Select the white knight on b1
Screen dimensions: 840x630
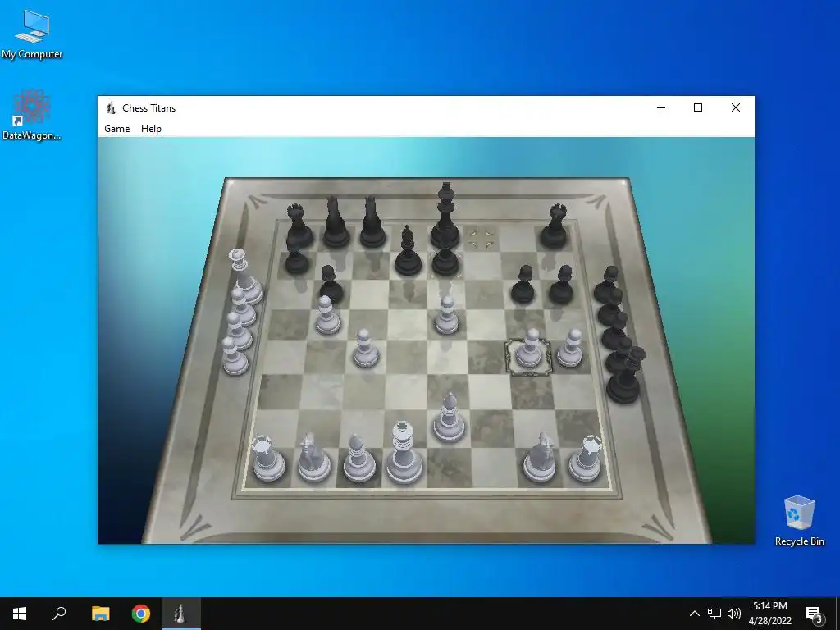coord(313,458)
